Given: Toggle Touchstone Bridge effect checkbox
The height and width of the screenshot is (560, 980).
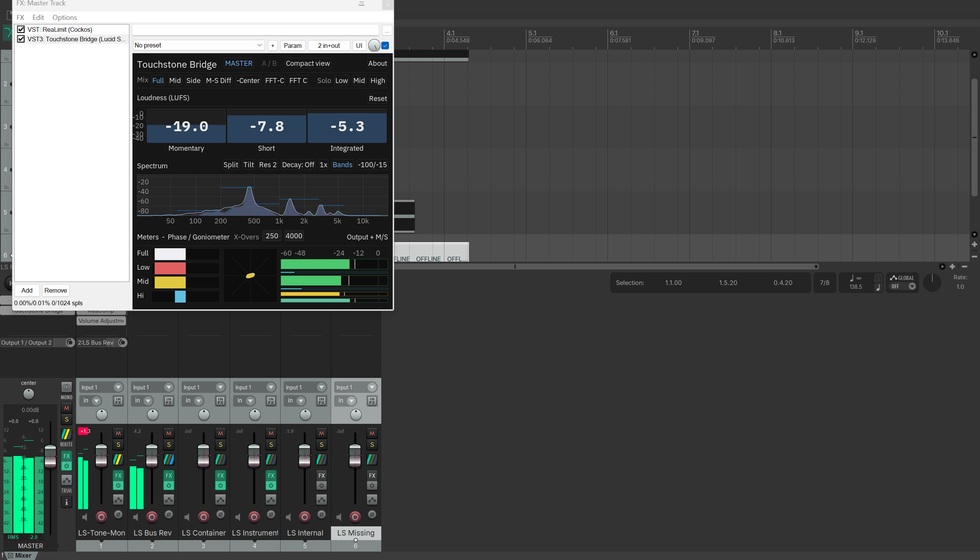Looking at the screenshot, I should tap(21, 39).
